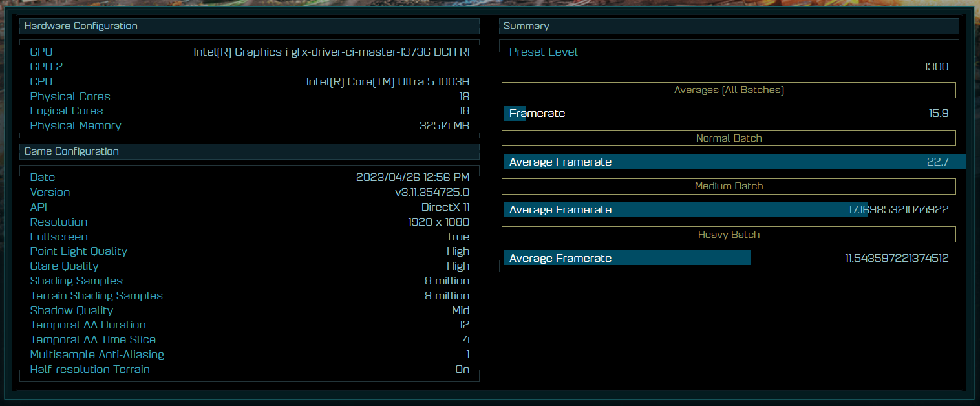
Task: Select the API DirectX 11 value
Action: [x=445, y=207]
